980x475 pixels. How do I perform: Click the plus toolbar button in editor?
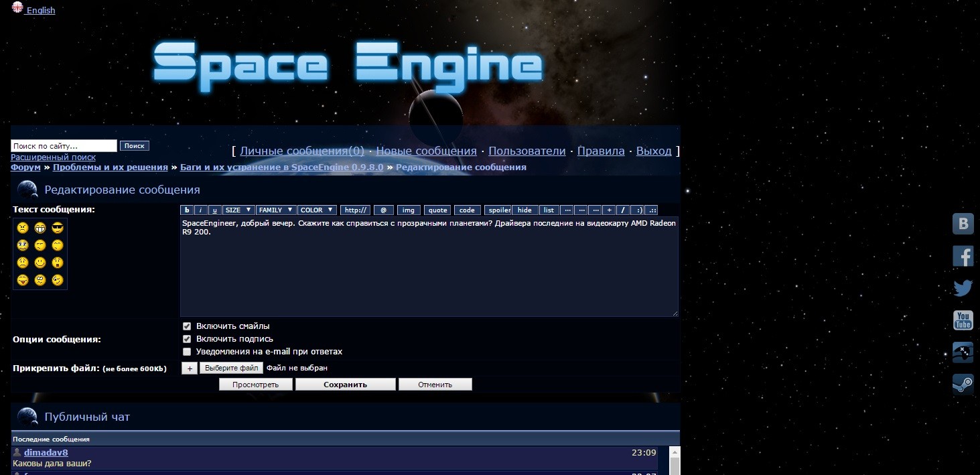pyautogui.click(x=609, y=210)
